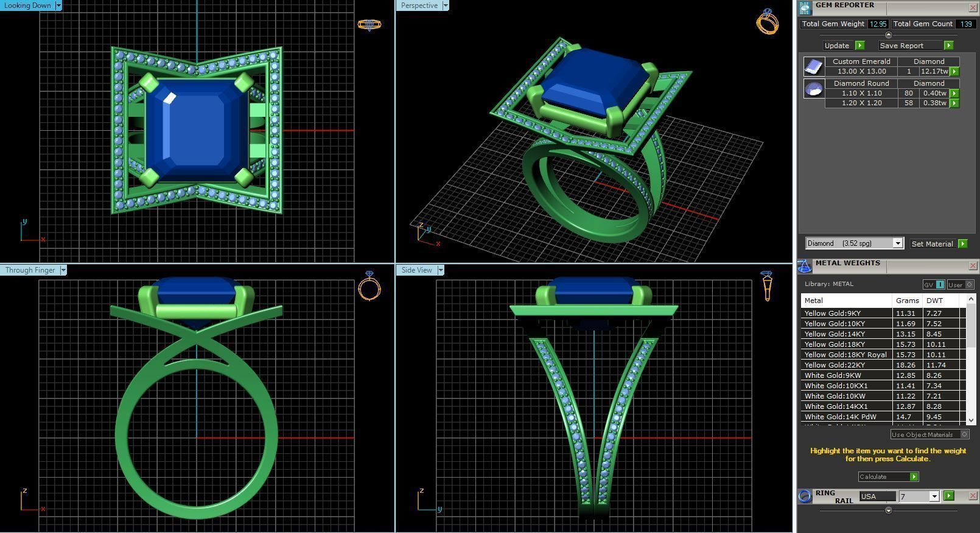Viewport: 980px width, 533px height.
Task: Expand Ring Rail with the down-arrow handle
Action: 888,510
